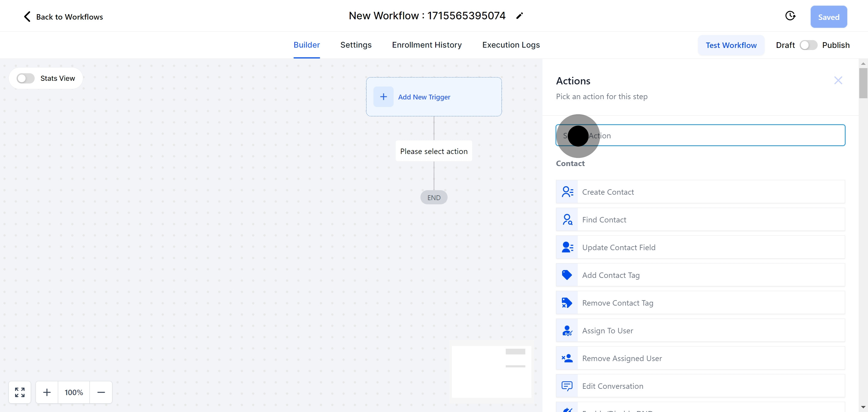Click the Edit Conversation speech bubble icon

point(567,386)
